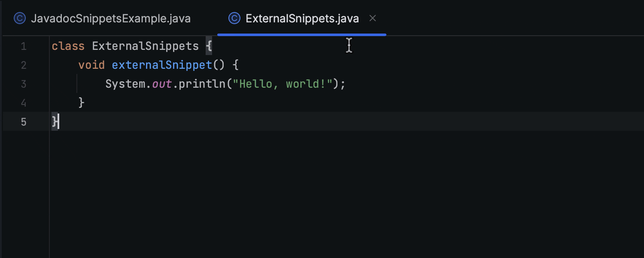The width and height of the screenshot is (644, 258).
Task: Click the Java class icon on ExternalSnippets.java tab
Action: pyautogui.click(x=234, y=18)
